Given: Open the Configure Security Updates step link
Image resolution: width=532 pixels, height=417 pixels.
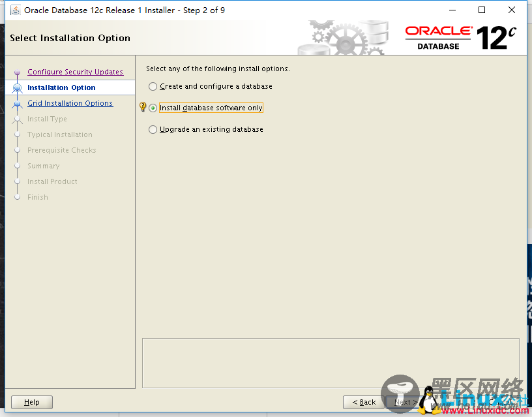Looking at the screenshot, I should click(76, 72).
